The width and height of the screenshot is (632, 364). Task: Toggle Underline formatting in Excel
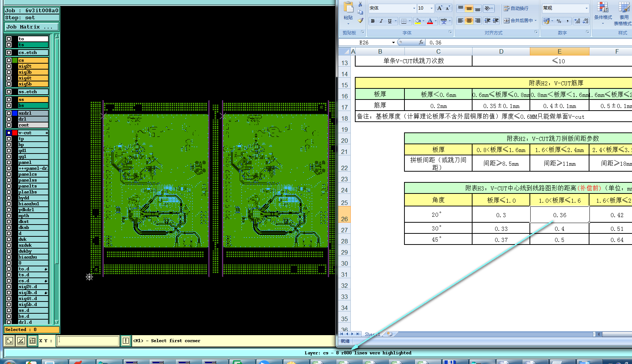[x=390, y=21]
